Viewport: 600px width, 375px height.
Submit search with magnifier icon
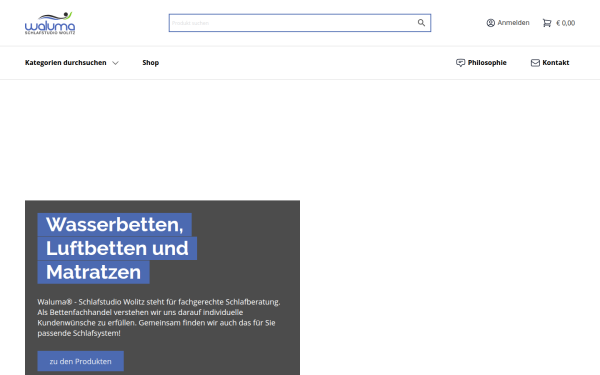tap(421, 23)
